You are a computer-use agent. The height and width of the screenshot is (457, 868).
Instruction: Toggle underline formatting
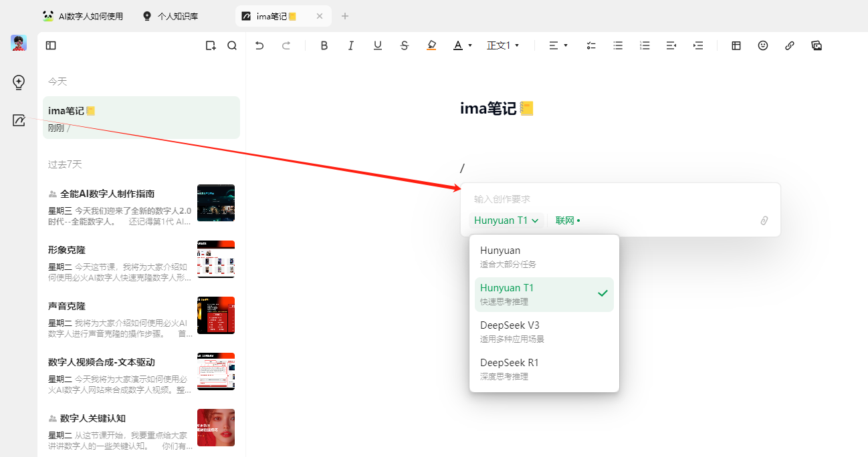click(x=378, y=45)
